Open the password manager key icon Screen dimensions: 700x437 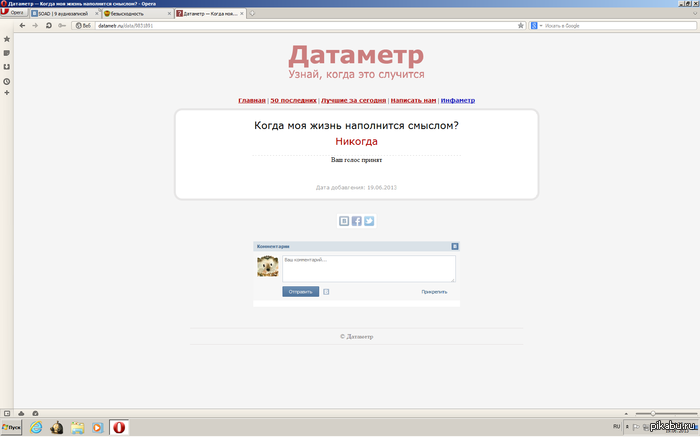[x=62, y=26]
